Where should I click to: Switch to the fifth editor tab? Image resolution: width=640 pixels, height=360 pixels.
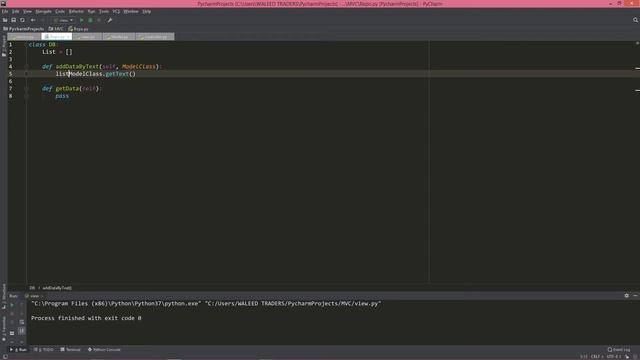[155, 37]
